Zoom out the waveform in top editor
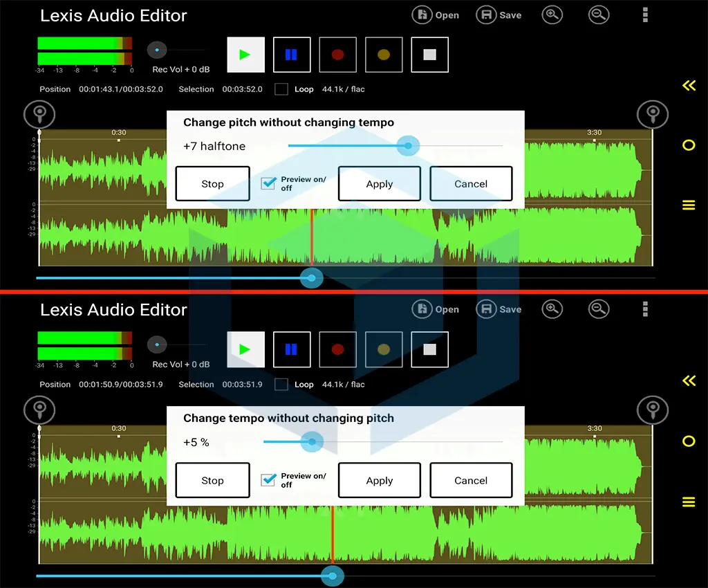Viewport: 708px width, 588px height. point(599,15)
